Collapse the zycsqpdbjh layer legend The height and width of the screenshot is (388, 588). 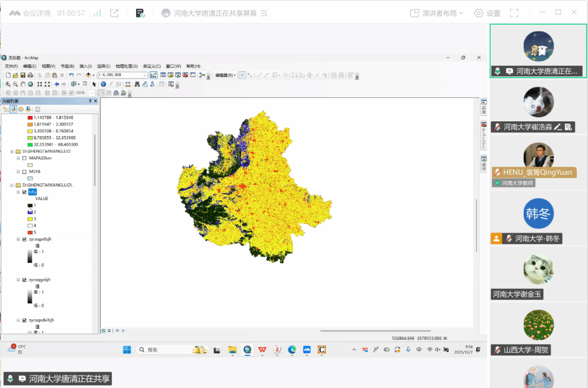18,239
